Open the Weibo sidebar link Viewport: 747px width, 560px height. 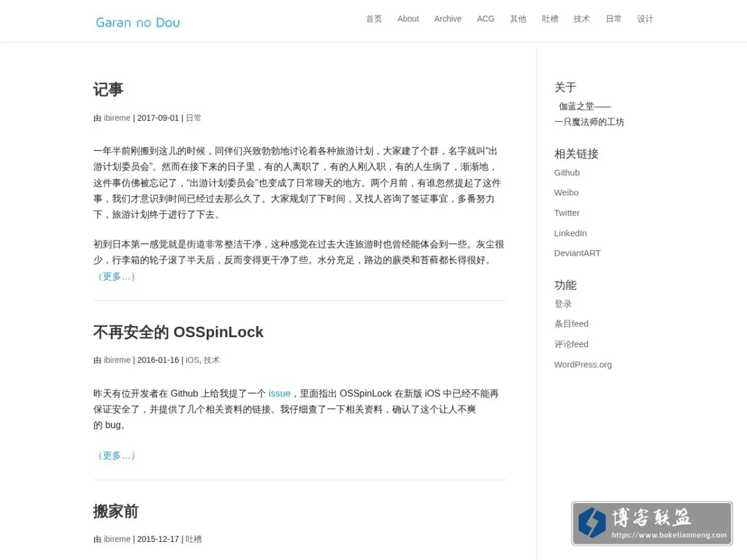pos(566,193)
